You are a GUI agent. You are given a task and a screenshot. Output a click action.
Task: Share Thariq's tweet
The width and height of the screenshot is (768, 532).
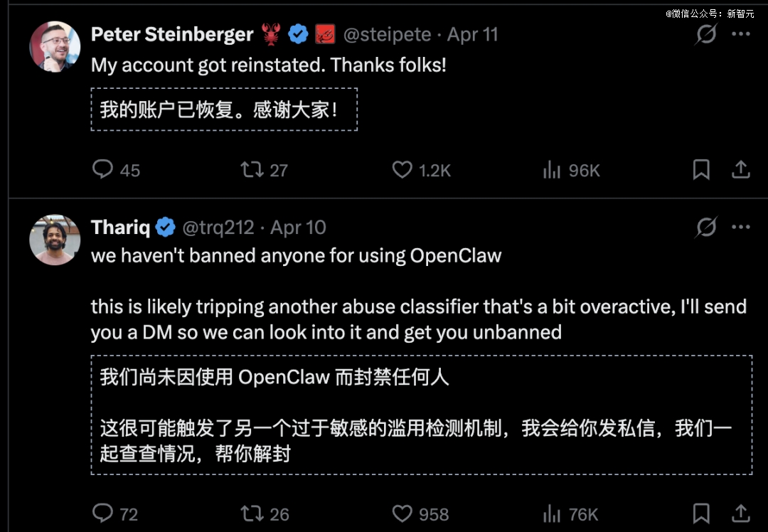point(740,513)
